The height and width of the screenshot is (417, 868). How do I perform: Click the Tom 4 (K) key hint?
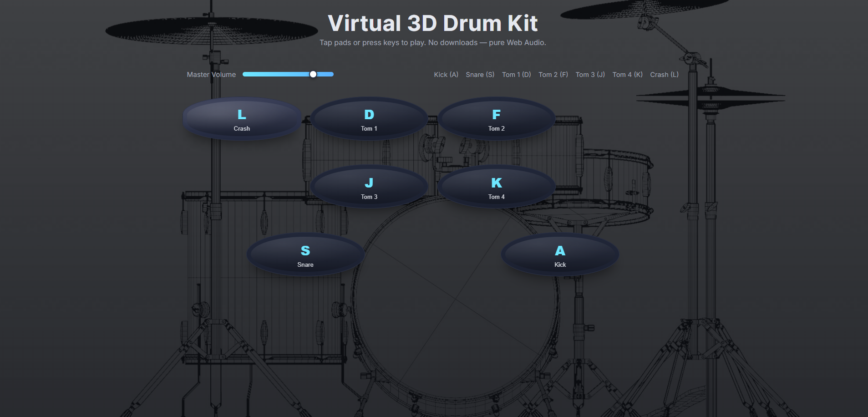coord(627,74)
